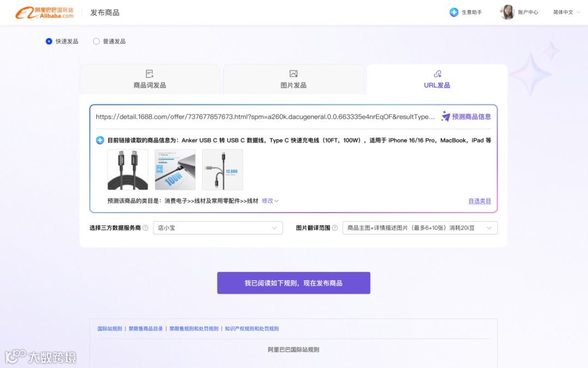This screenshot has width=588, height=368.
Task: Expand the 修改 category dropdown
Action: [x=270, y=201]
